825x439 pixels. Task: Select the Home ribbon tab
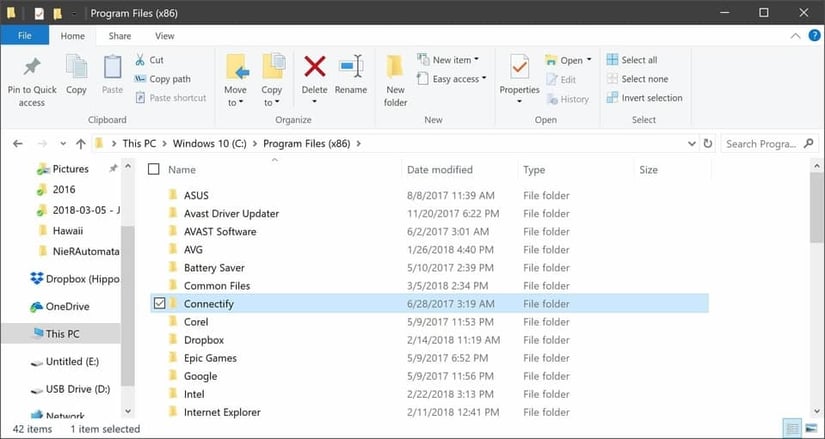tap(73, 36)
